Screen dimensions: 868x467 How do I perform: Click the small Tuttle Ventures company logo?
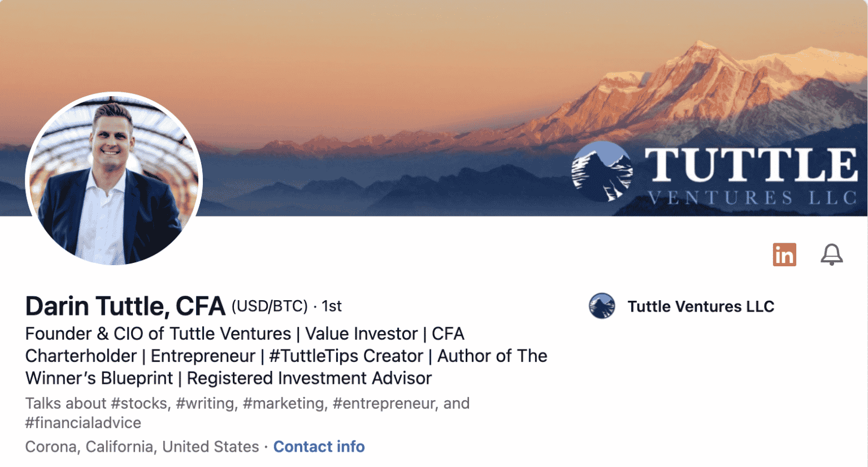602,306
